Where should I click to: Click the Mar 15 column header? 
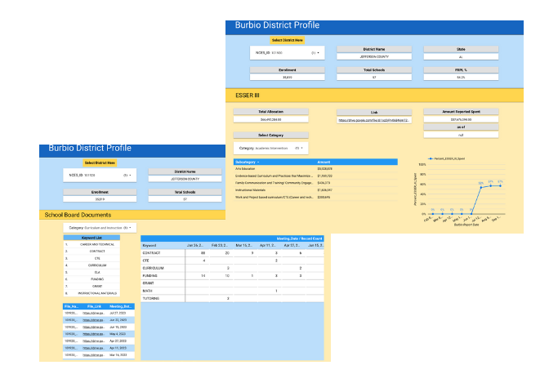coord(243,245)
